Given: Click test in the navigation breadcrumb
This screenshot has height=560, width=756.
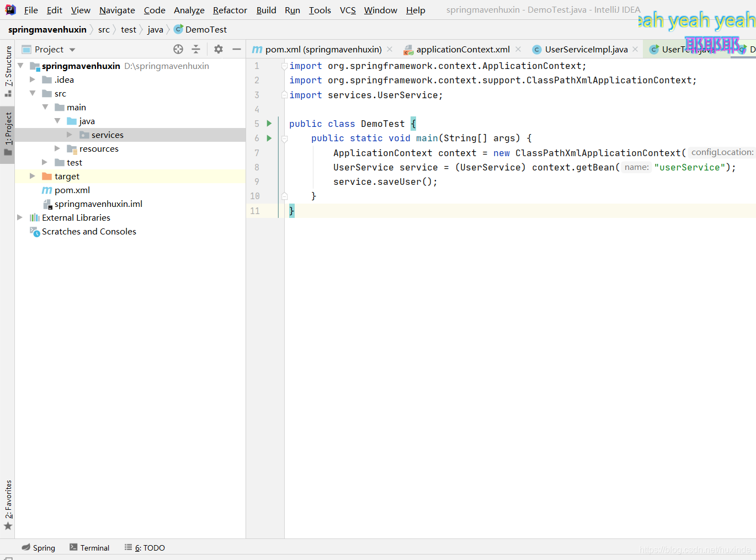Looking at the screenshot, I should 129,29.
